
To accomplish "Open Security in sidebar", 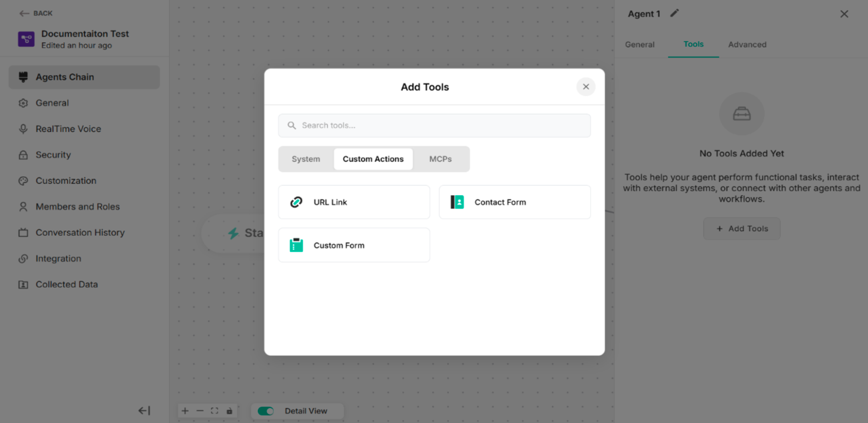I will (84, 155).
